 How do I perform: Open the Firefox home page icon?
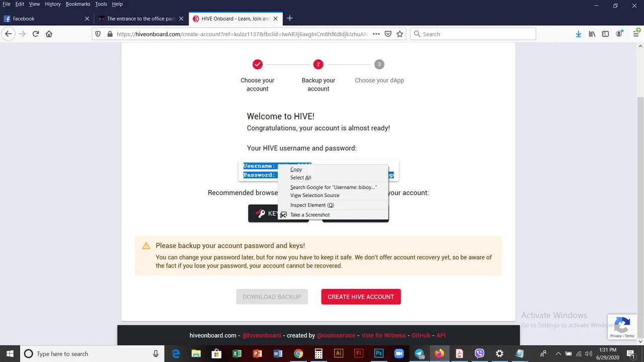49,34
